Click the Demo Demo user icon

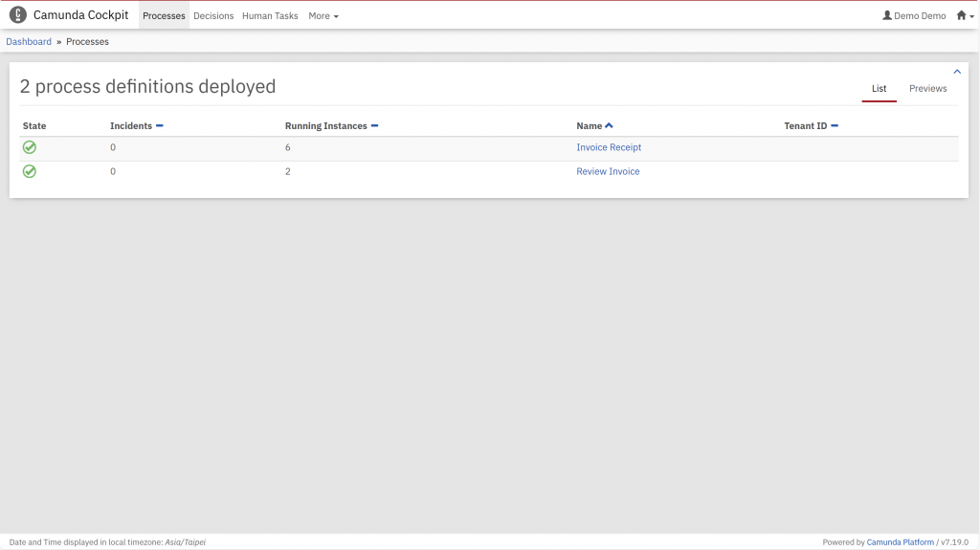point(887,15)
